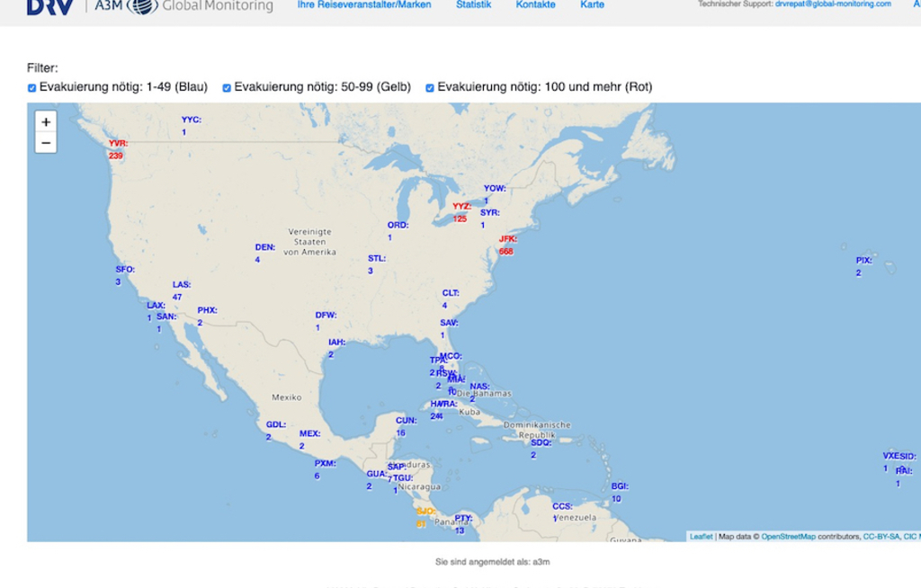Viewport: 921px width, 588px height.
Task: Uncheck the 1-49 (Blau) evacuation filter
Action: pos(31,87)
